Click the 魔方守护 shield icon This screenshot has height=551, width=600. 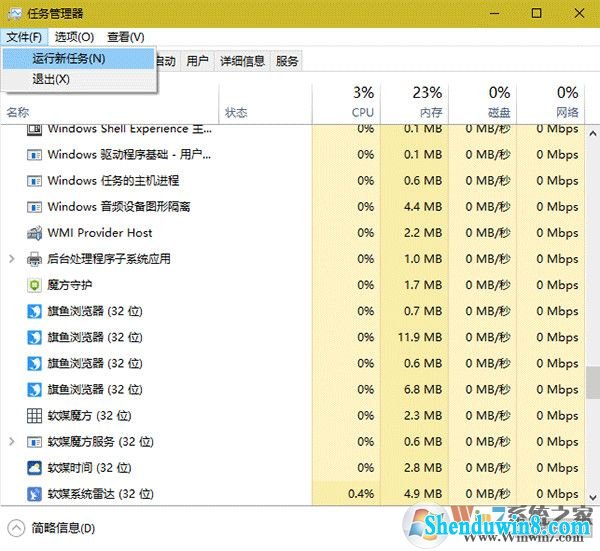coord(34,285)
